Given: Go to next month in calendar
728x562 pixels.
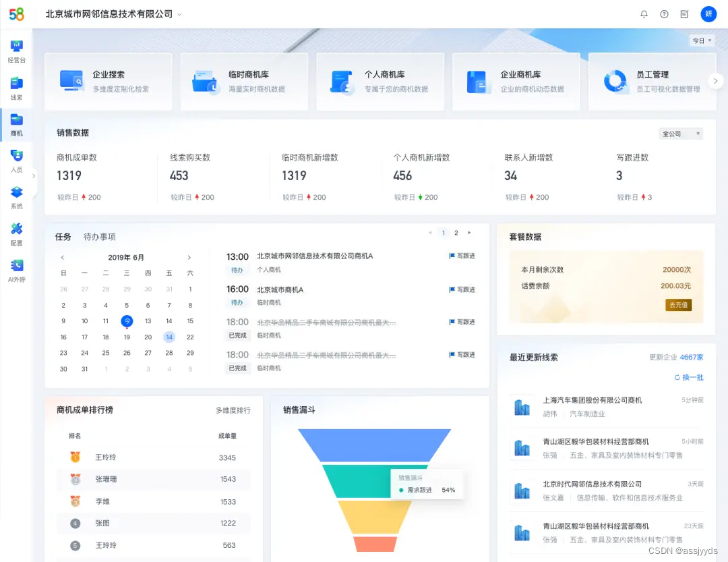Looking at the screenshot, I should tap(189, 258).
